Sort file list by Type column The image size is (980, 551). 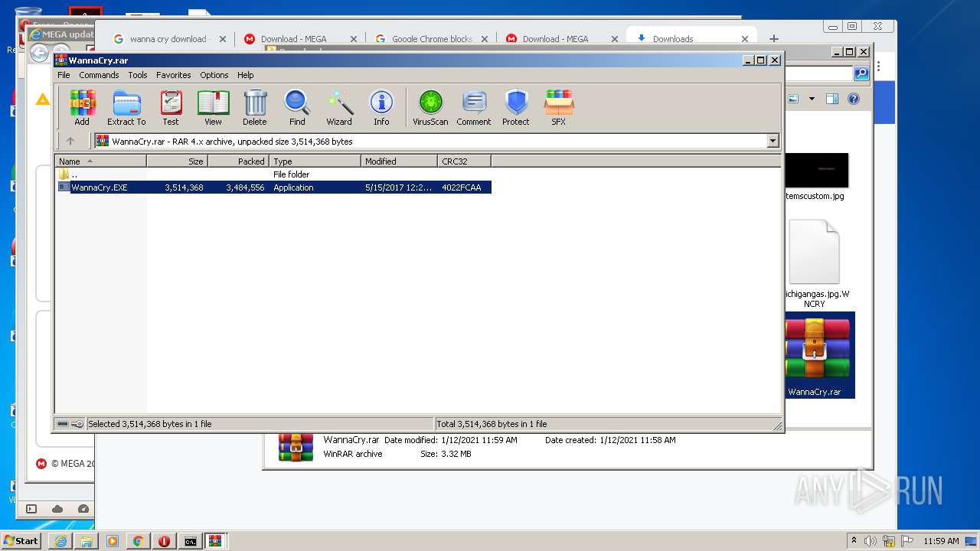[x=315, y=161]
